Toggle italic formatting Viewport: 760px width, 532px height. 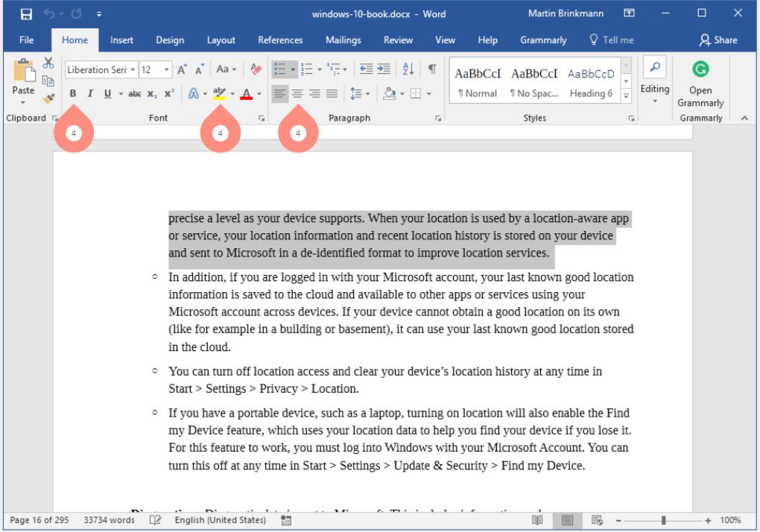click(90, 93)
